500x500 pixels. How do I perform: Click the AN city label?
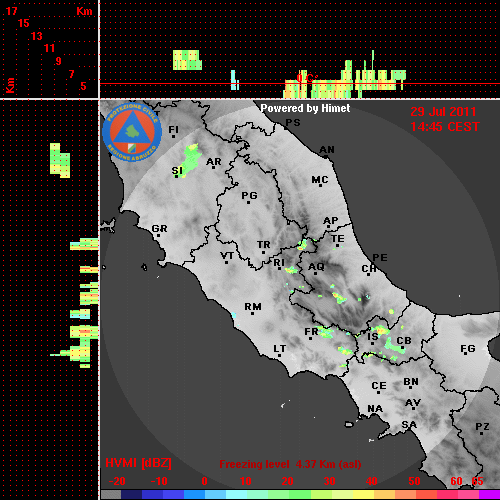click(327, 150)
